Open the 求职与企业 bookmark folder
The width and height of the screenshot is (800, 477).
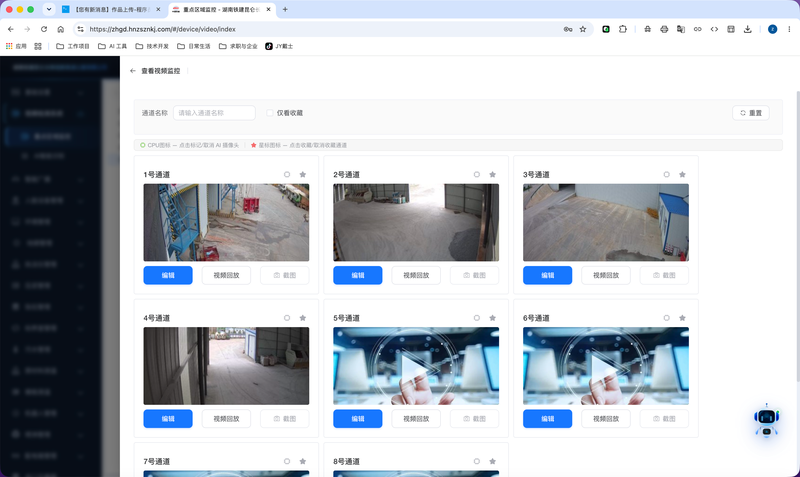[238, 46]
